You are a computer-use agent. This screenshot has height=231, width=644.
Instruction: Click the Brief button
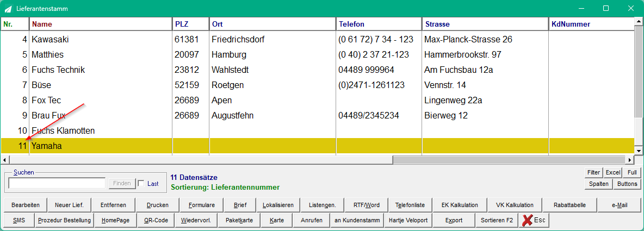pos(240,205)
